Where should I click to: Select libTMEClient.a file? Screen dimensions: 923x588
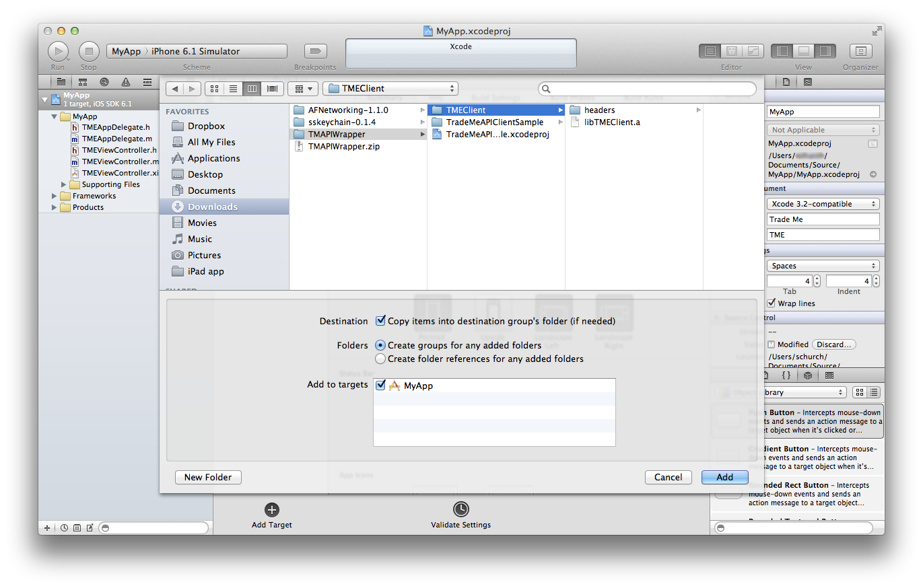click(634, 122)
